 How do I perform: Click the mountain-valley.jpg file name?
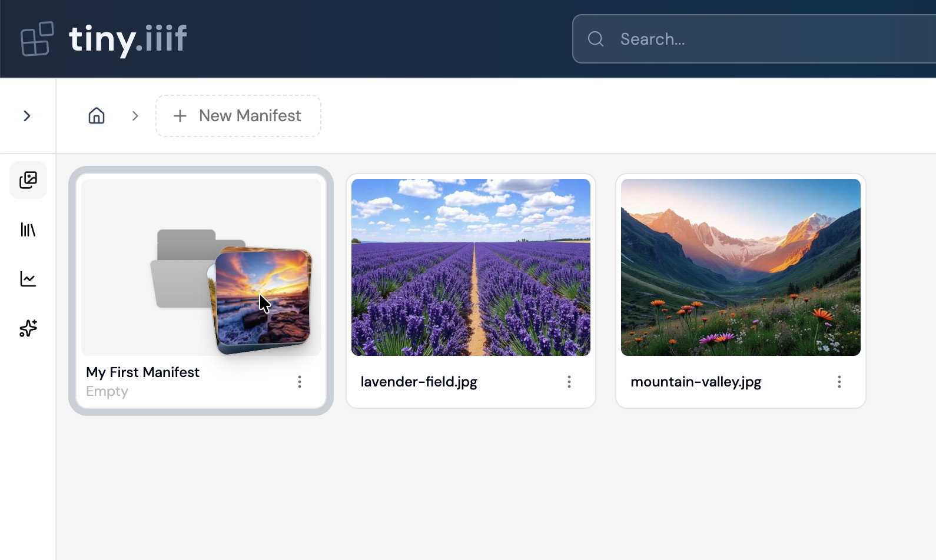click(x=696, y=382)
